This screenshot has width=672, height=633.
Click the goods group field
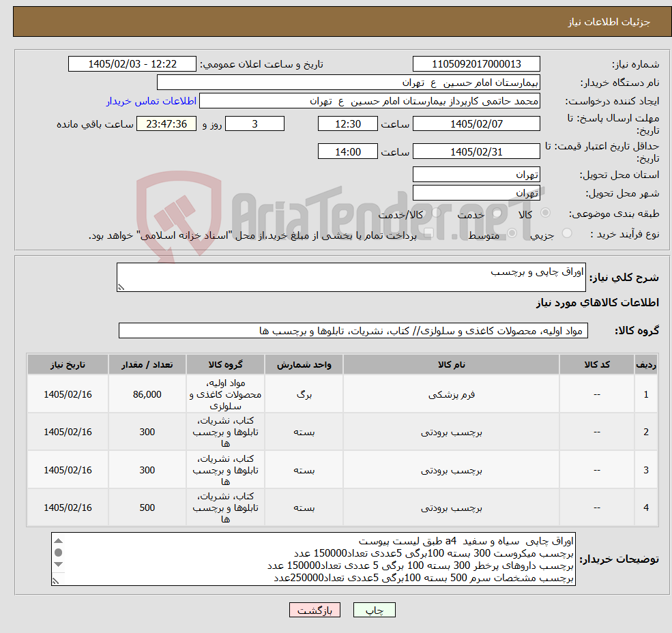tap(353, 330)
